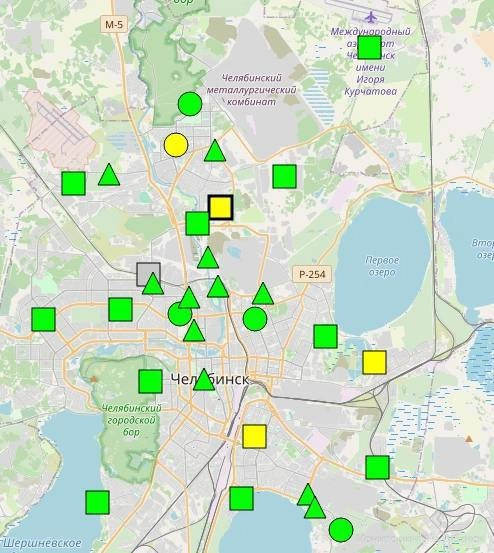Open the green circle partly covered by a triangle

tap(180, 314)
